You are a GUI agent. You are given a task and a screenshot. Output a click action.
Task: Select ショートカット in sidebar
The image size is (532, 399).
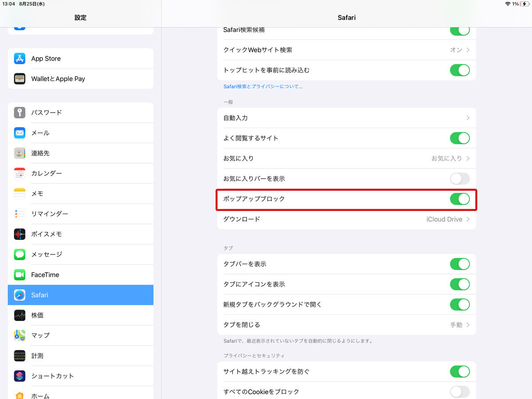81,376
